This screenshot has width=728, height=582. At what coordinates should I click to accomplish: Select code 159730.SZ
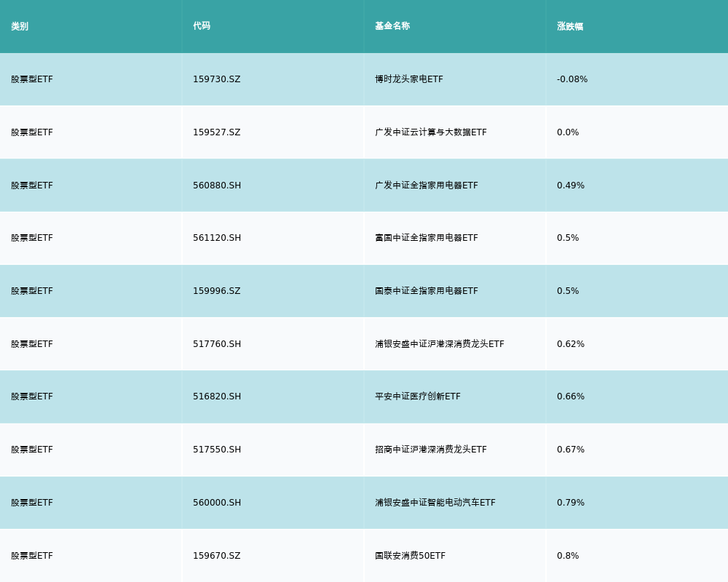pos(216,79)
